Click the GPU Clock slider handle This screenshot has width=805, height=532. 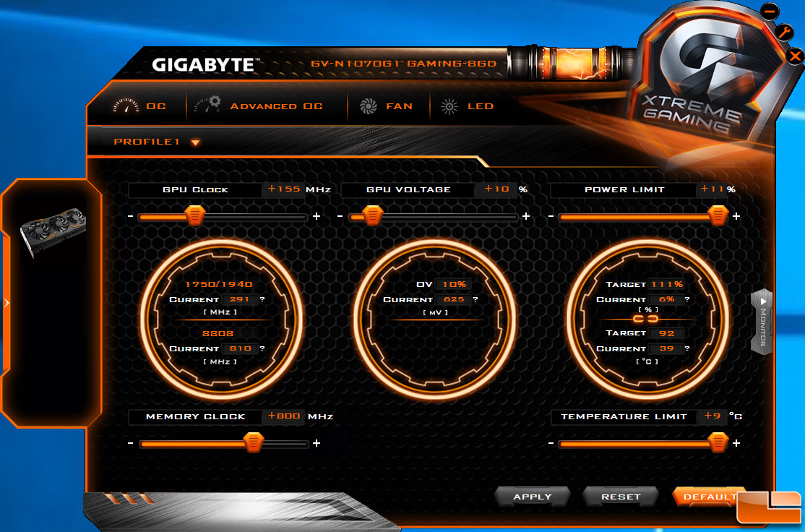[195, 216]
